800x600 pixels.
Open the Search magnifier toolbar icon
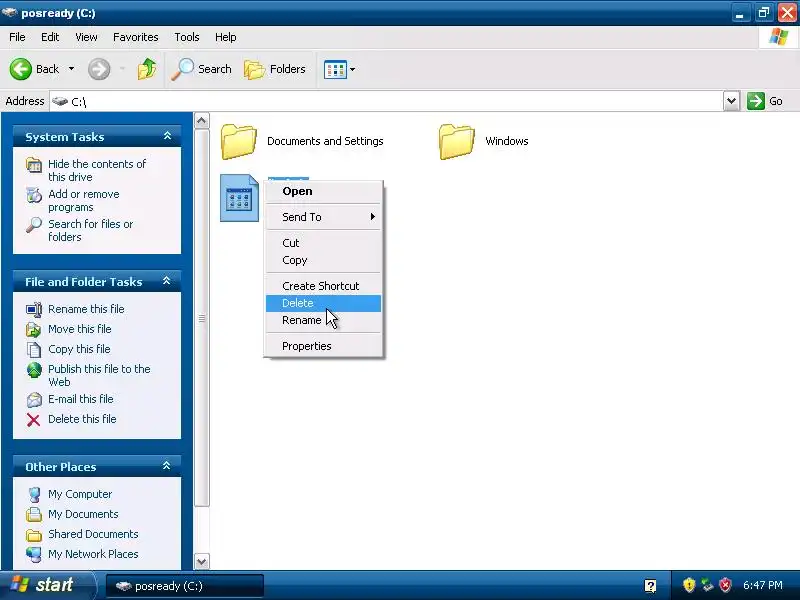[183, 69]
